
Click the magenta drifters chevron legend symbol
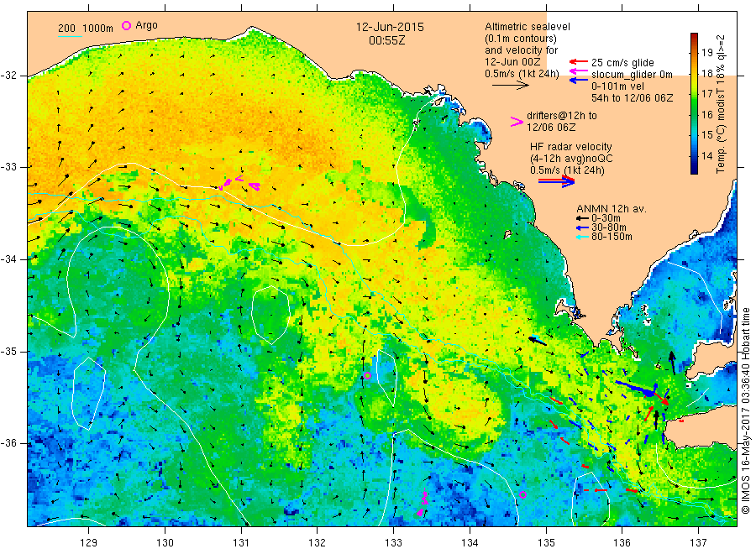pos(517,122)
